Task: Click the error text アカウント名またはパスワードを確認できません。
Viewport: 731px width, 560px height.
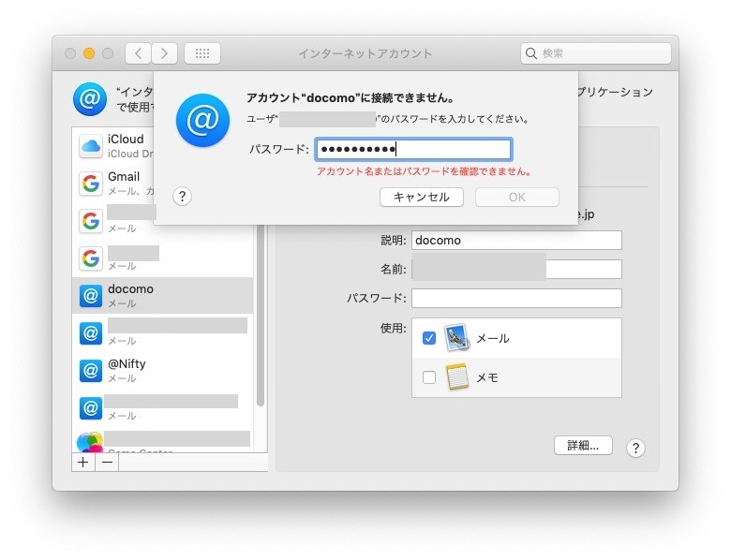Action: (425, 172)
